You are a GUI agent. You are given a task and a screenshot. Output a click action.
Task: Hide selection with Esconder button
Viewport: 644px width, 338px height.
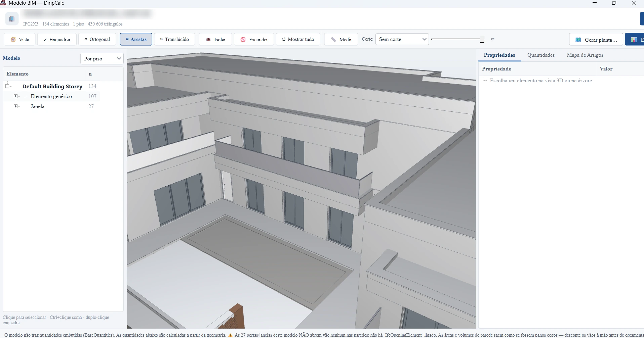coord(254,39)
